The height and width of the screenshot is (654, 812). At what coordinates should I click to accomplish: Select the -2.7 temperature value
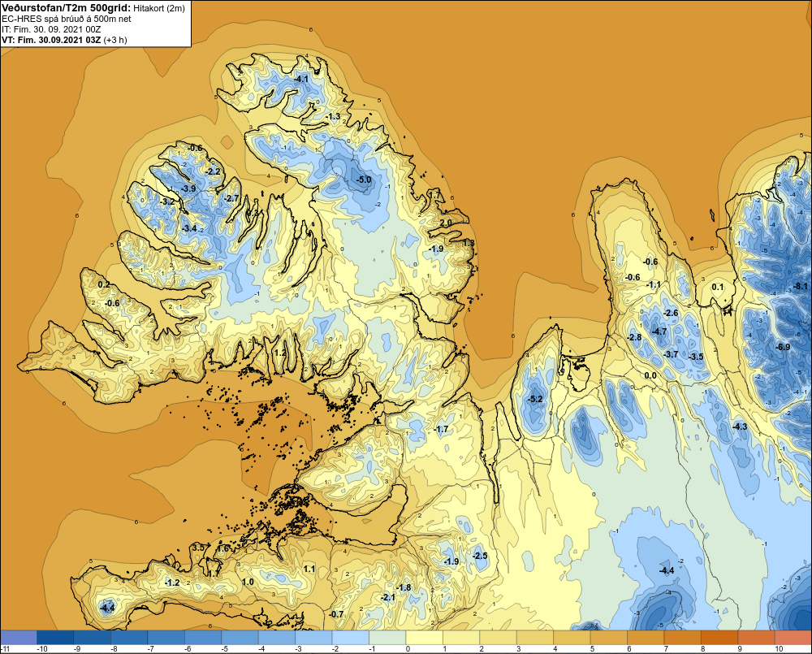point(231,198)
